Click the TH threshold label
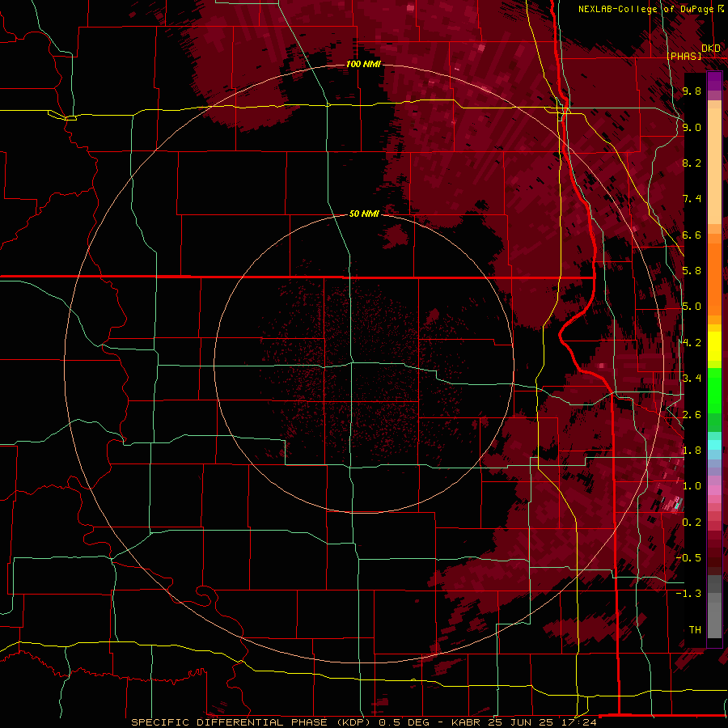The width and height of the screenshot is (728, 728). (695, 630)
